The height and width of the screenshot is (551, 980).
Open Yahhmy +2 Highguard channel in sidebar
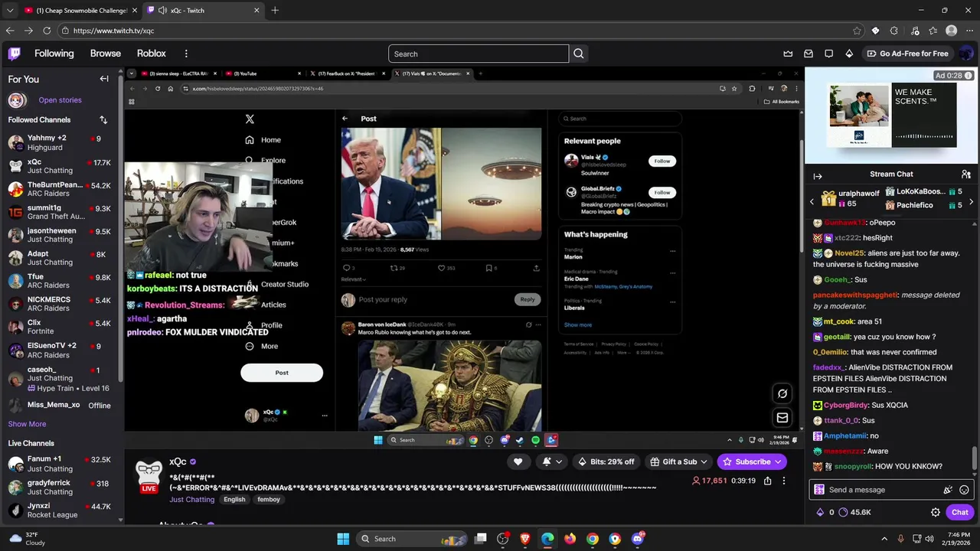click(x=61, y=142)
